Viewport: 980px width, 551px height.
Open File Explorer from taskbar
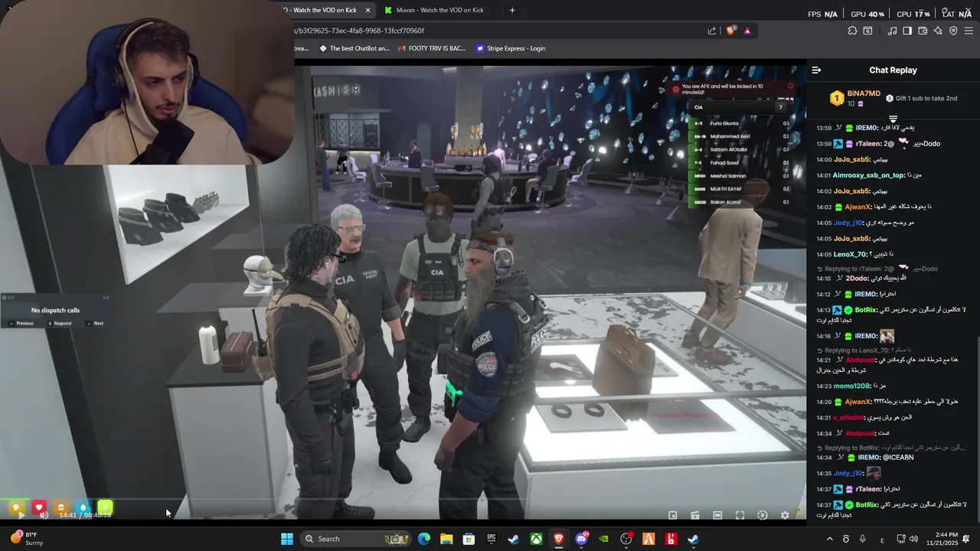(446, 539)
